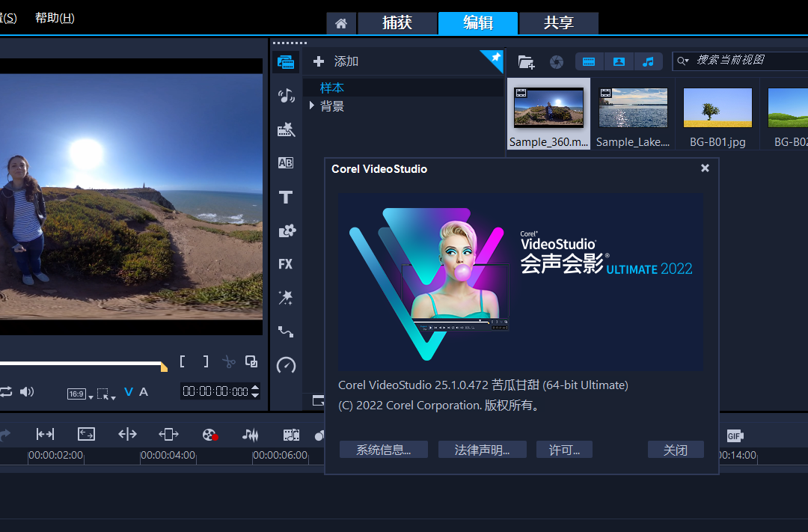Click timeline ruler at 00:00:02:00
The image size is (808, 532).
click(x=55, y=455)
